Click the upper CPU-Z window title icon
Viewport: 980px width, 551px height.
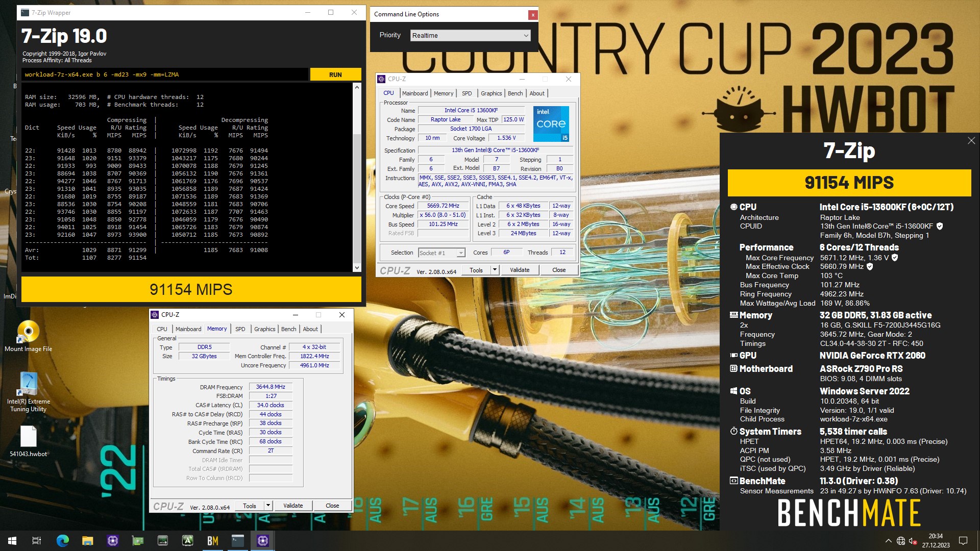click(381, 79)
